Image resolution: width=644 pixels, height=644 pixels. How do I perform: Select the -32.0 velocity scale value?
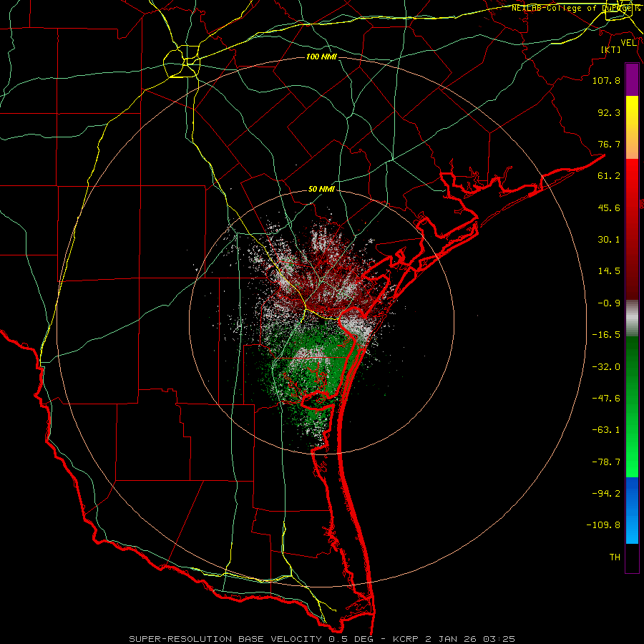click(x=606, y=367)
